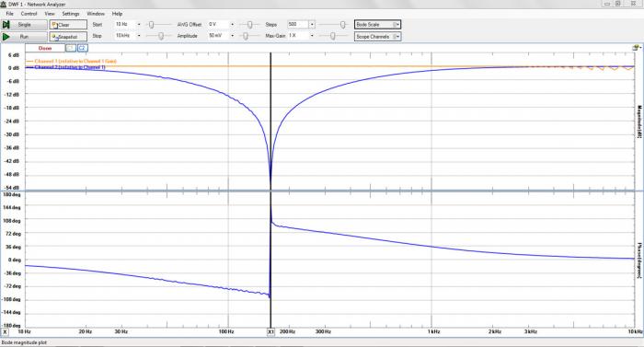Select the X1 cursor marker on frequency axis
This screenshot has height=347, width=644.
pyautogui.click(x=271, y=331)
